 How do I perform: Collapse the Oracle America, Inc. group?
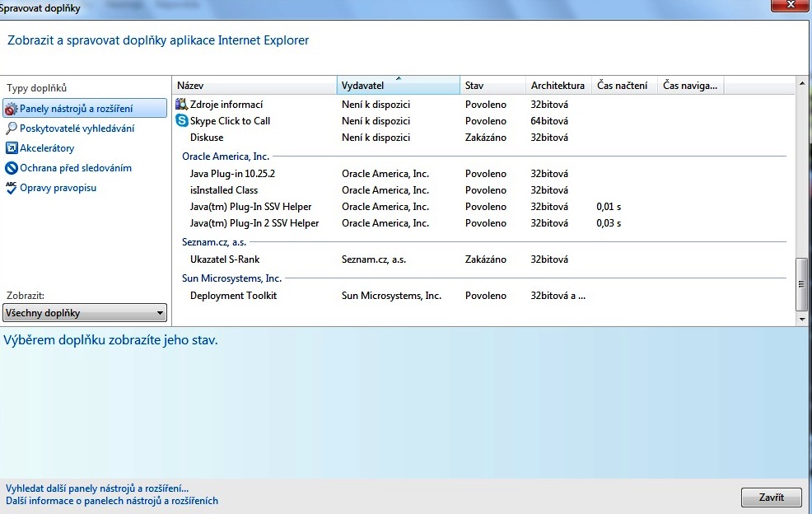point(226,157)
